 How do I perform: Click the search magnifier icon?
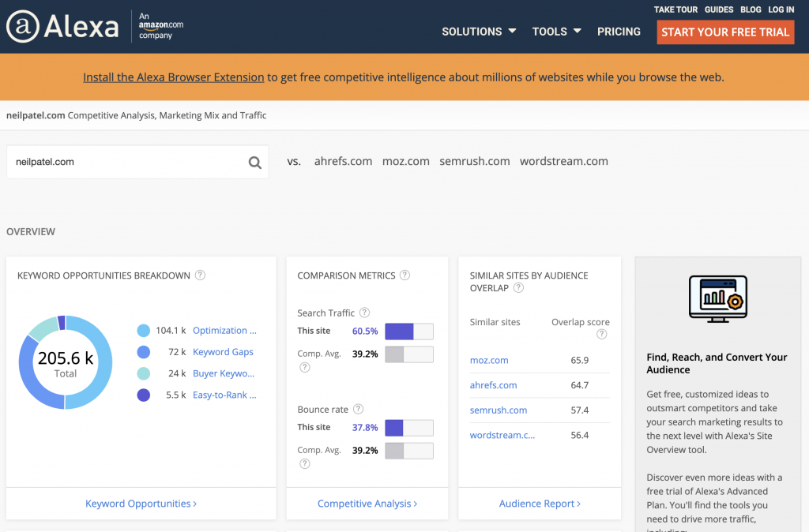tap(255, 163)
